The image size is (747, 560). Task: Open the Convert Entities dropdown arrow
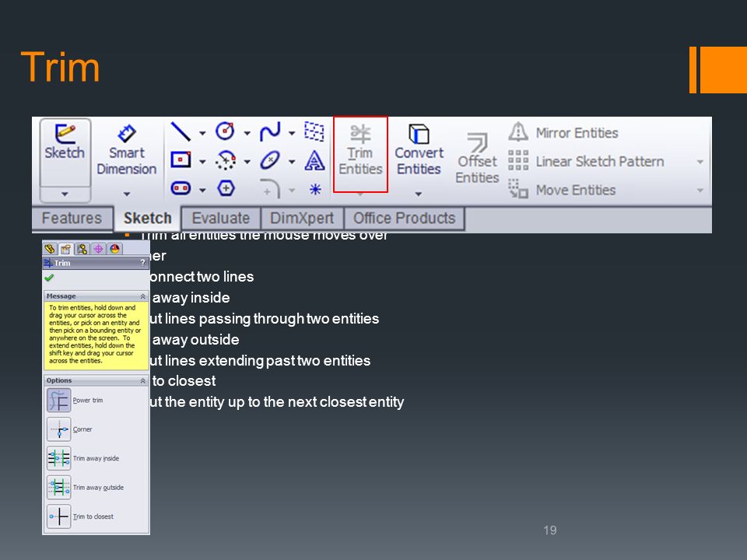(x=419, y=194)
